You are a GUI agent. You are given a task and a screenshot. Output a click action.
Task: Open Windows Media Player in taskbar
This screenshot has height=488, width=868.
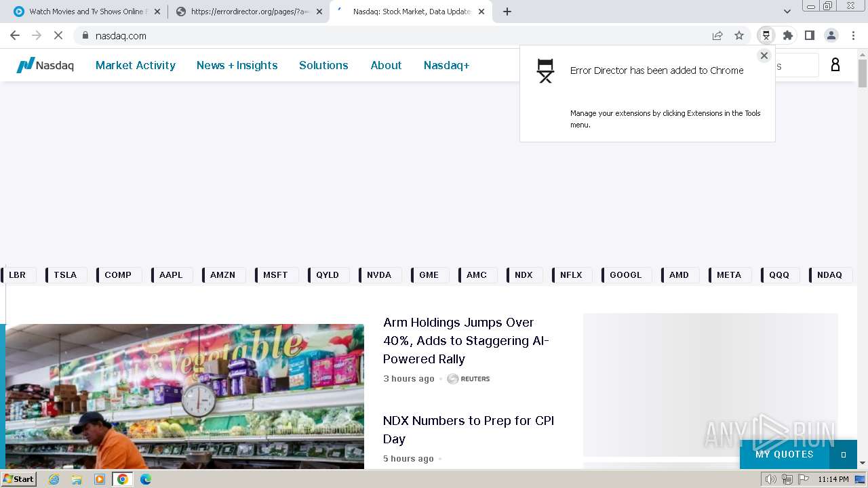click(x=100, y=479)
